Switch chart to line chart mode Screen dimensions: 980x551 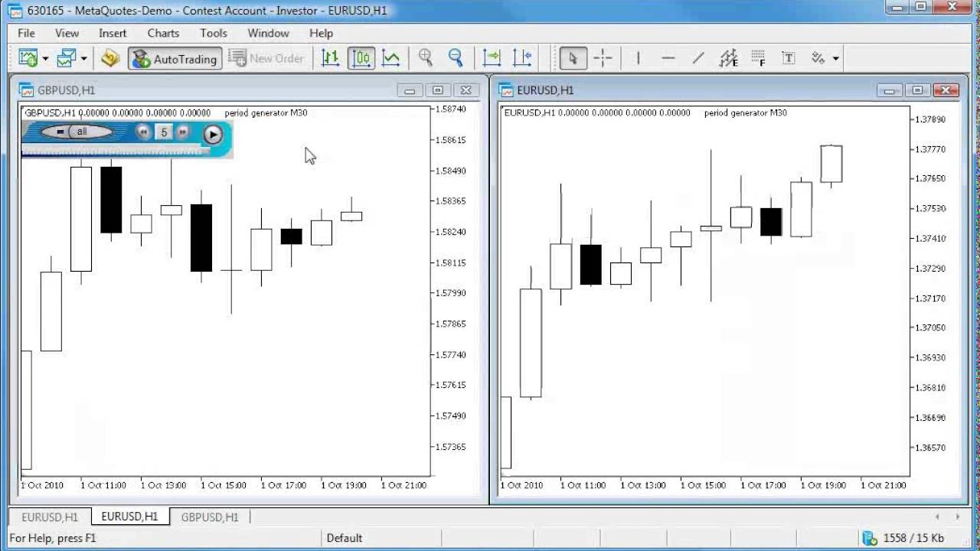[x=391, y=58]
